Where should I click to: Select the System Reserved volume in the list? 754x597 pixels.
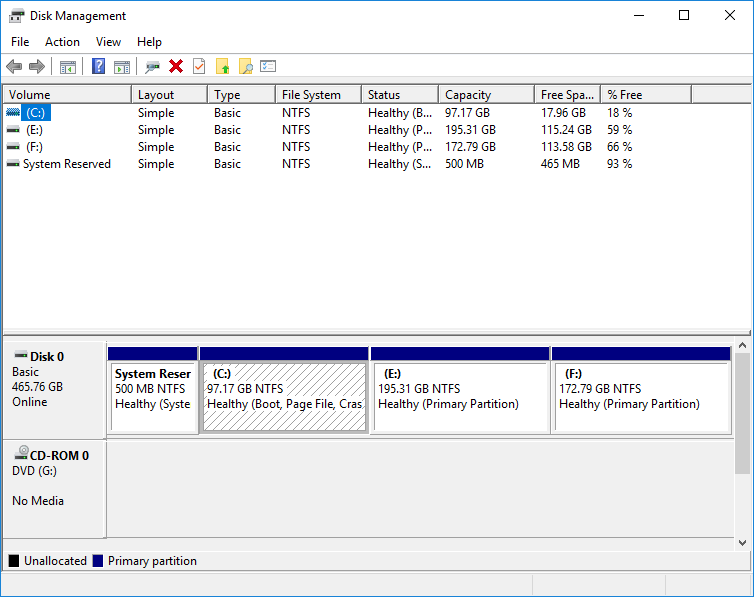pyautogui.click(x=66, y=164)
